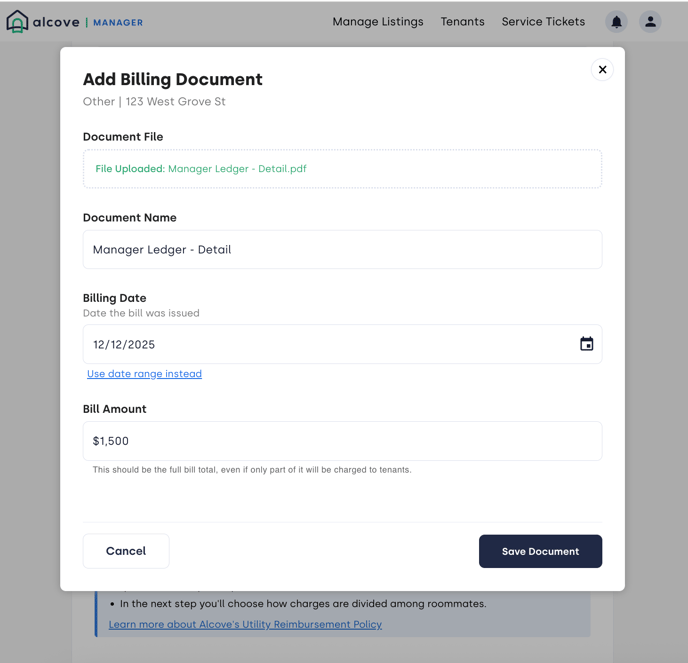Open the Tenants page

[462, 22]
